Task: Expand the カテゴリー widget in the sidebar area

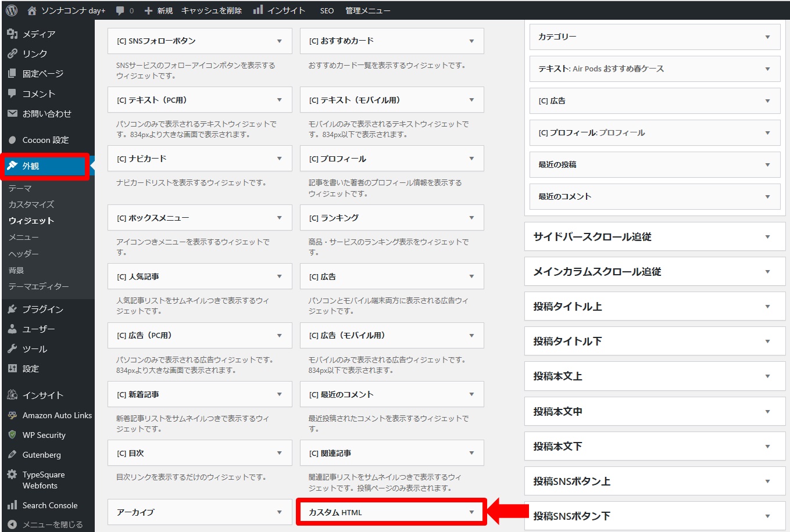Action: pyautogui.click(x=767, y=37)
